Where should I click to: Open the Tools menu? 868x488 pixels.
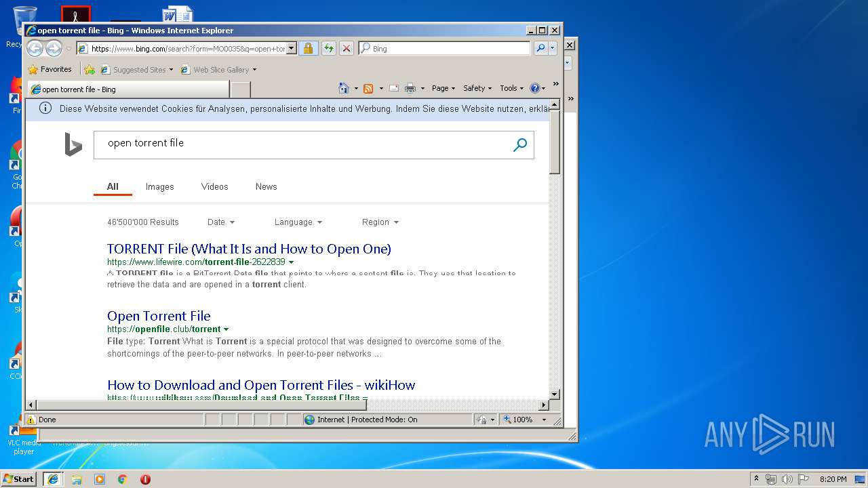tap(512, 88)
